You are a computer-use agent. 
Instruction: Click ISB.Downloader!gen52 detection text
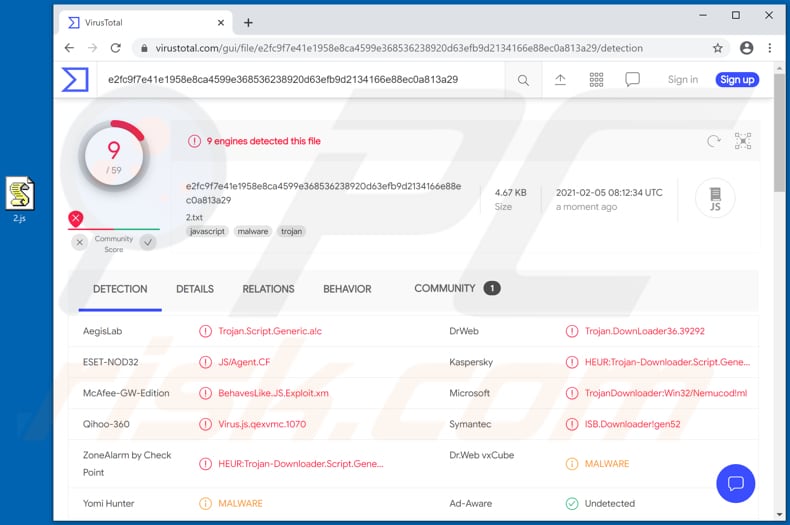click(632, 424)
